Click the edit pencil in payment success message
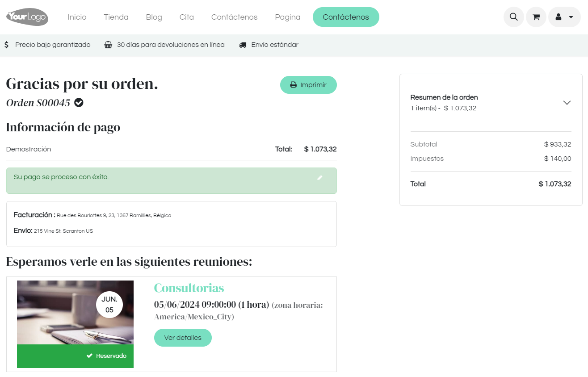The width and height of the screenshot is (588, 377). [x=319, y=178]
